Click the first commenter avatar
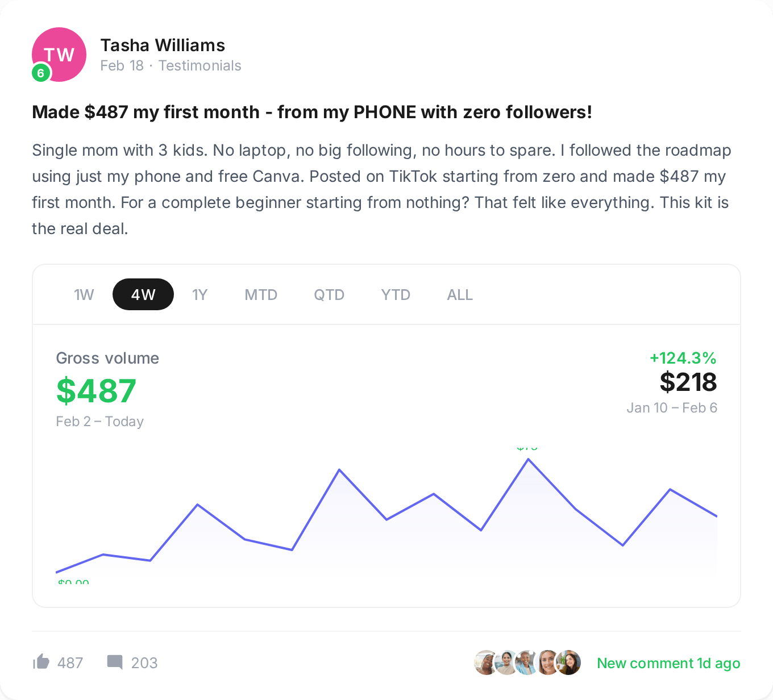The width and height of the screenshot is (773, 700). (485, 663)
